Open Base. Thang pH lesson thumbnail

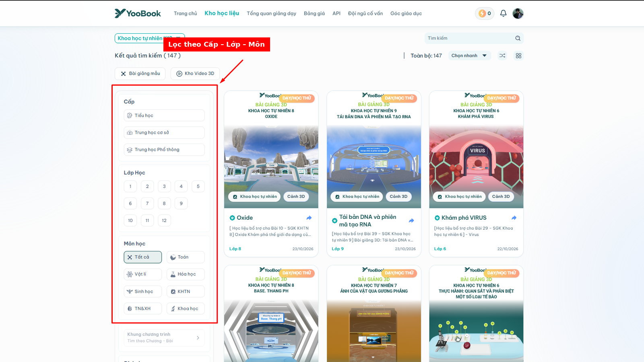271,314
